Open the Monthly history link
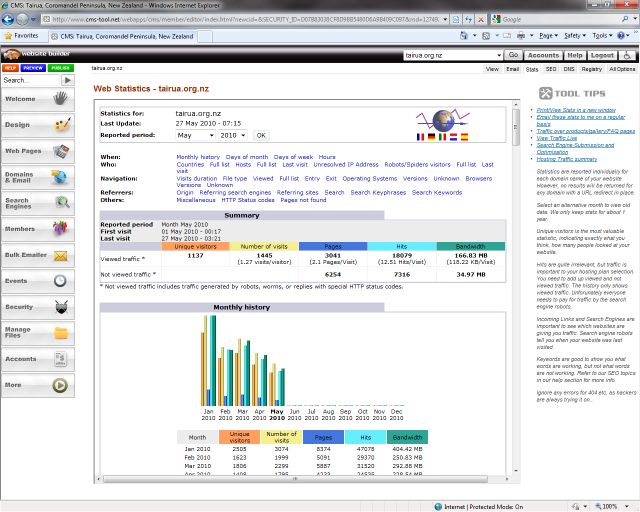This screenshot has width=640, height=512. (198, 157)
